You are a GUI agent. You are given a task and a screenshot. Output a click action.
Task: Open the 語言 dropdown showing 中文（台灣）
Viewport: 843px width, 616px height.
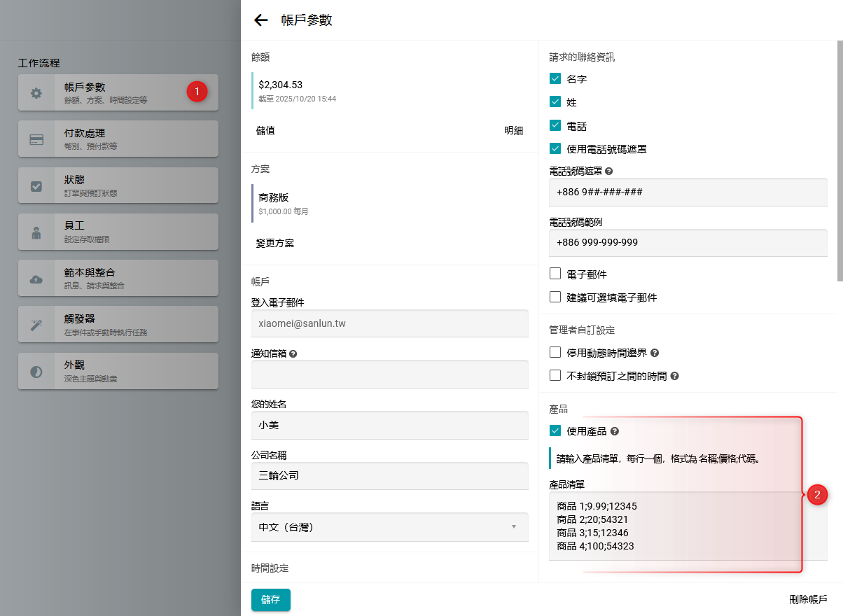(x=389, y=527)
